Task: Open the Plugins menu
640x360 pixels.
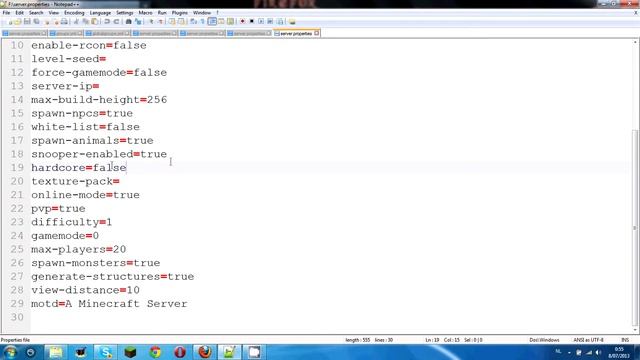Action: [x=180, y=13]
